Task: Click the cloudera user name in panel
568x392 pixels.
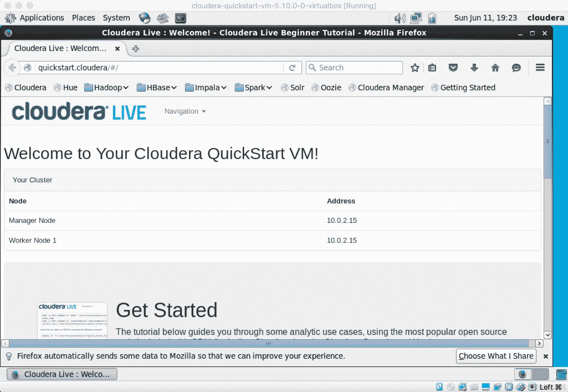Action: tap(546, 18)
